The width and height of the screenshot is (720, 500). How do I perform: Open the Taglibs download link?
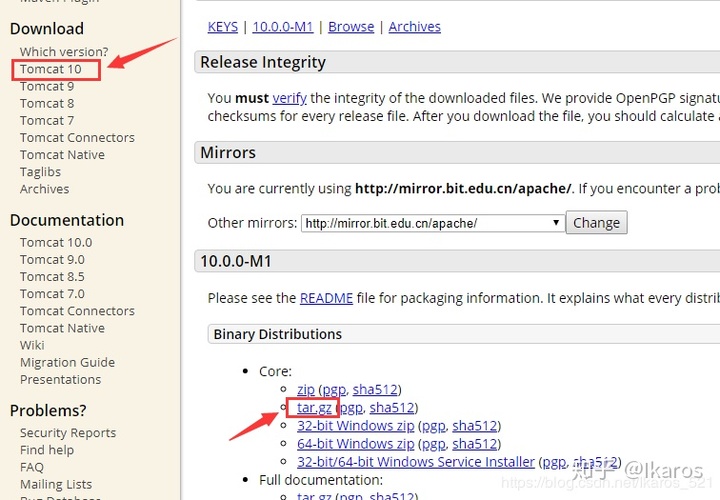click(40, 172)
